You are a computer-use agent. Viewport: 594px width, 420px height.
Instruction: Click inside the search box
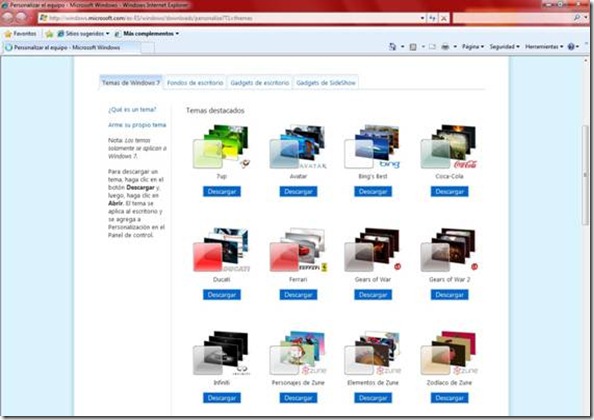[x=512, y=18]
